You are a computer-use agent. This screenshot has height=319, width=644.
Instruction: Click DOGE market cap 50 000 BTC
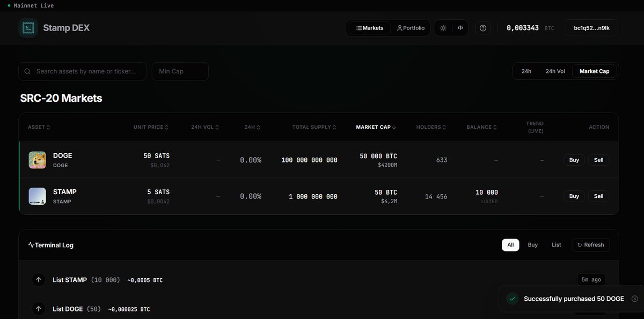(x=378, y=156)
